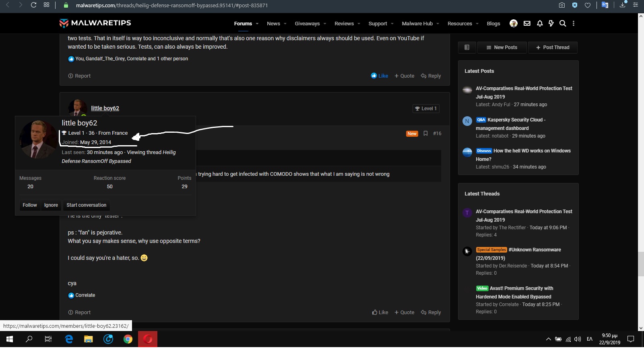Launch Google Chrome from the taskbar
This screenshot has height=362, width=644.
(128, 339)
